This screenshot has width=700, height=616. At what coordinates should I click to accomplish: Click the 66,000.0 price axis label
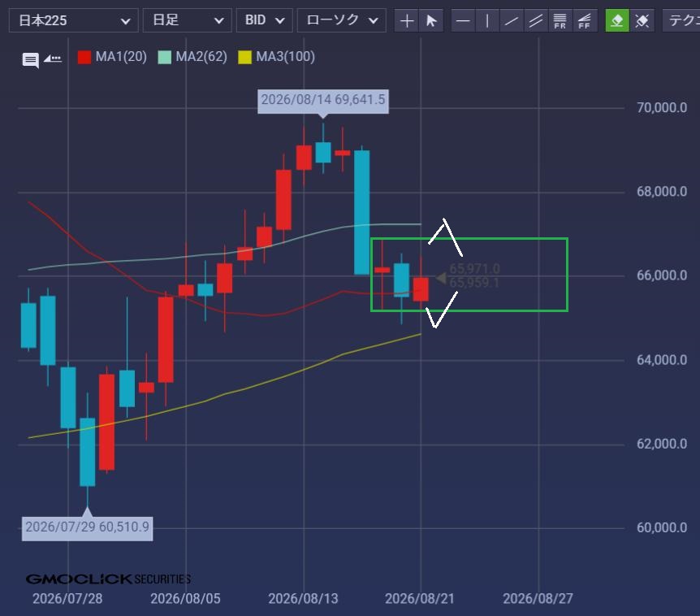(x=662, y=275)
